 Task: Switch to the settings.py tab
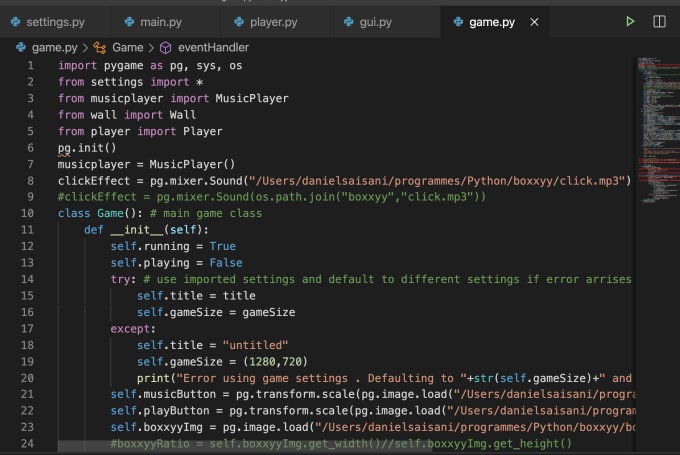(x=55, y=22)
